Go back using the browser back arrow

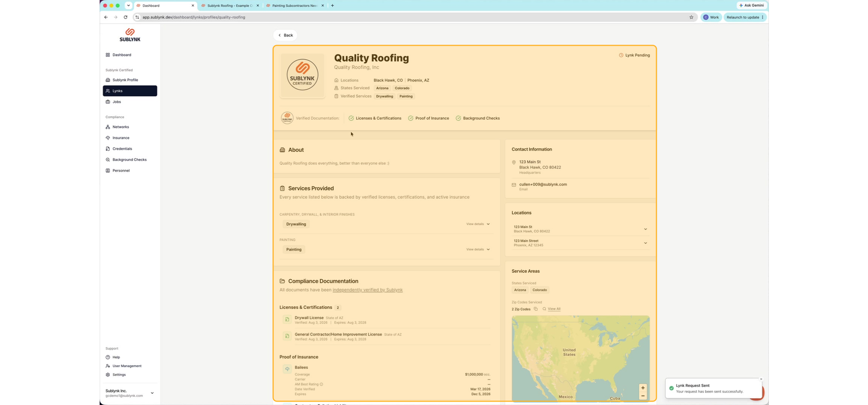[x=106, y=17]
